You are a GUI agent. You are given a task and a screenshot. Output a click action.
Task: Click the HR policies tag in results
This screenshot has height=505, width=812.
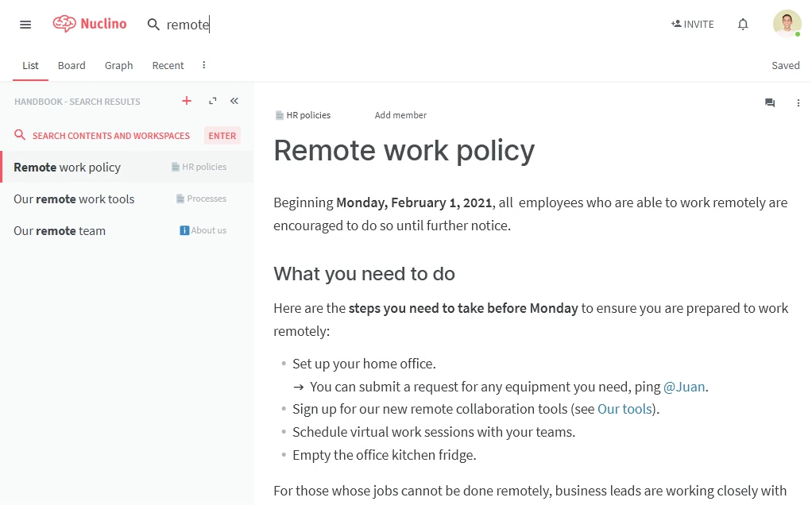199,167
